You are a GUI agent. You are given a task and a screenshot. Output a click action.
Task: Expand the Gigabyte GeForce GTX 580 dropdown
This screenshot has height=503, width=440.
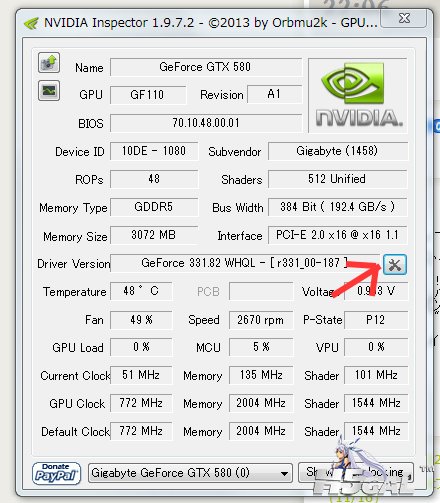(x=190, y=473)
